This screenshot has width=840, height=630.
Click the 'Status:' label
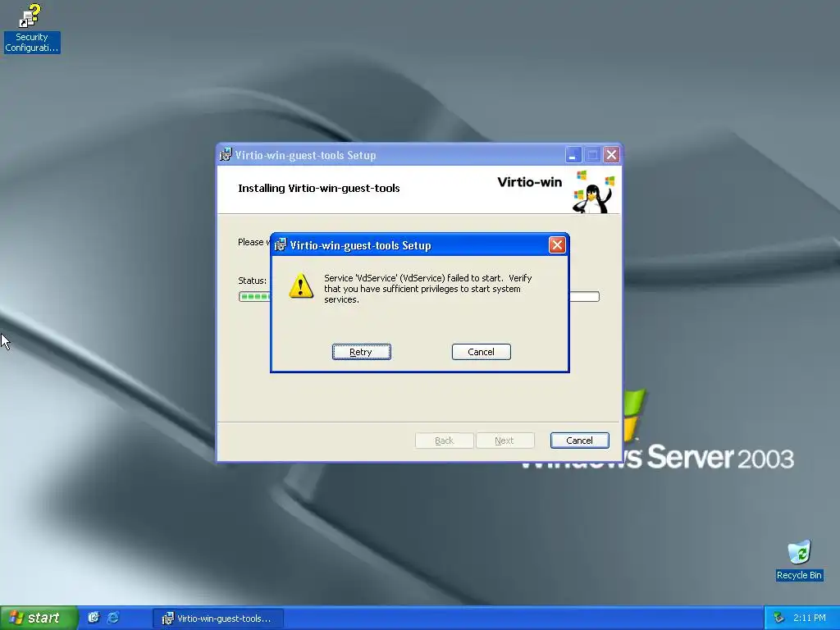pyautogui.click(x=253, y=281)
